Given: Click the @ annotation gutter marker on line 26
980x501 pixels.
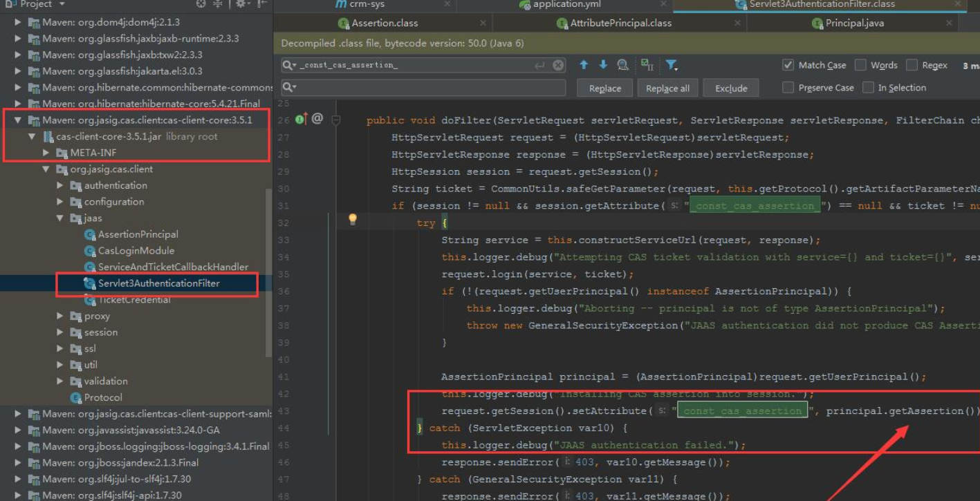Looking at the screenshot, I should point(317,118).
